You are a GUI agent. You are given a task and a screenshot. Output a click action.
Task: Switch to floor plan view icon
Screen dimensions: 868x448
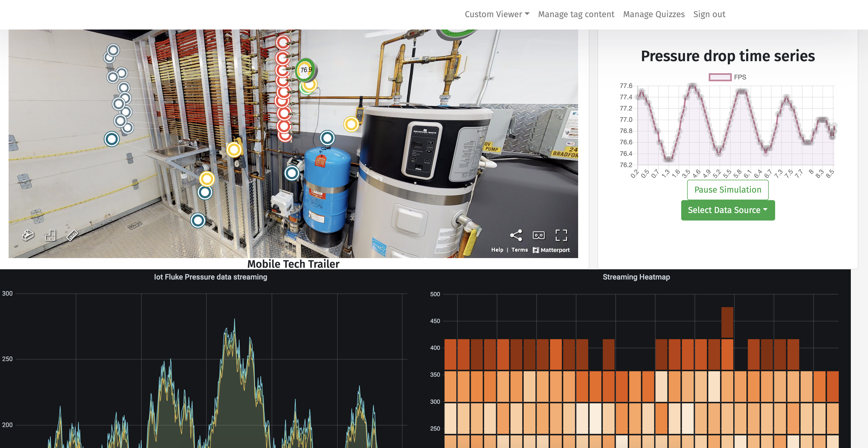(x=50, y=235)
